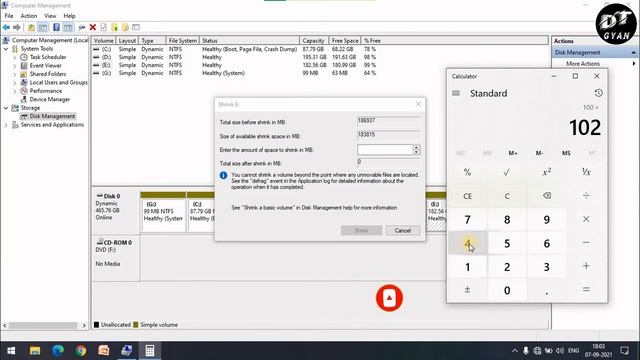Click the red X delete toolbar icon

[x=93, y=27]
